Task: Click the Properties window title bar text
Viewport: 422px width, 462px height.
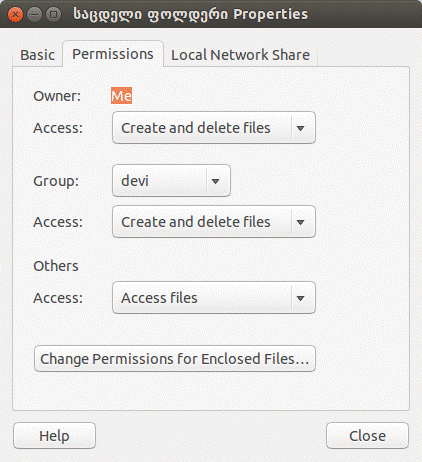Action: coord(190,14)
